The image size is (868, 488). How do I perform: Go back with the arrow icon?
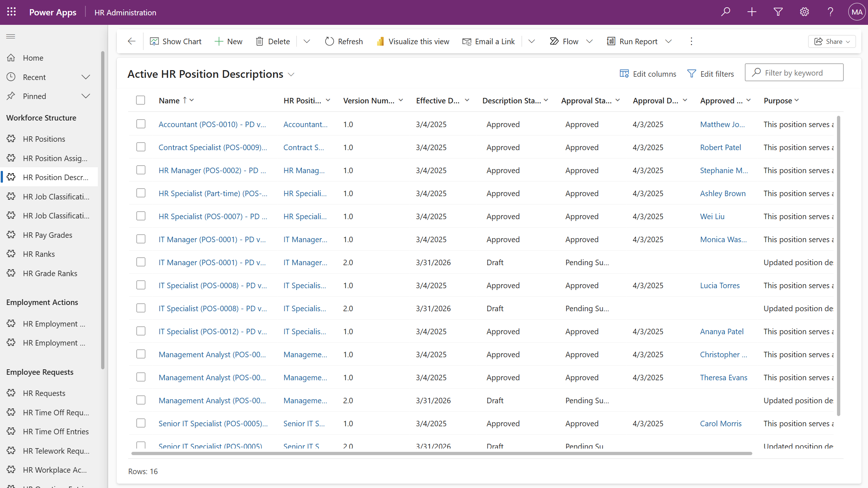point(131,41)
